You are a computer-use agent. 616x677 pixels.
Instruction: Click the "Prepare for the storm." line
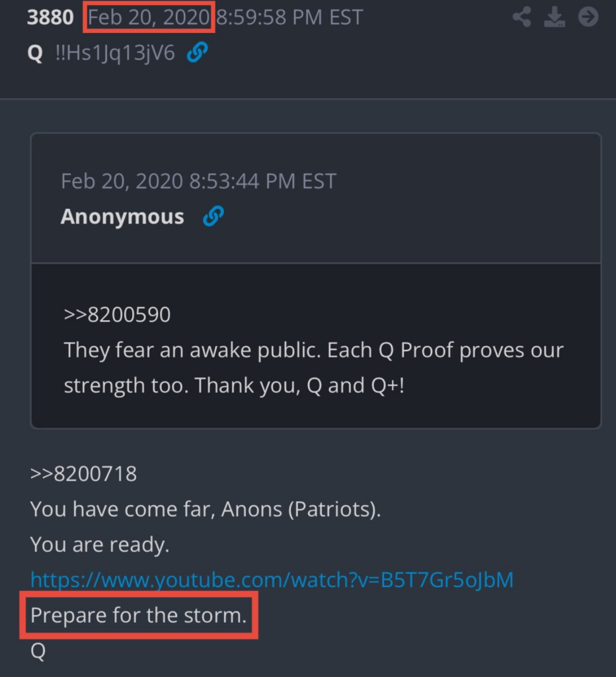click(x=138, y=616)
